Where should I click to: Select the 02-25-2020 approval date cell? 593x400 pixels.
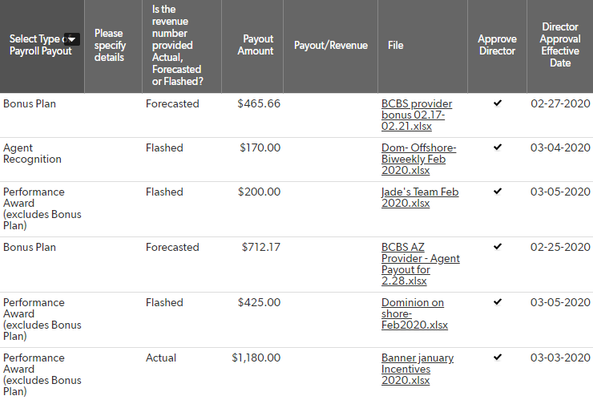point(560,247)
